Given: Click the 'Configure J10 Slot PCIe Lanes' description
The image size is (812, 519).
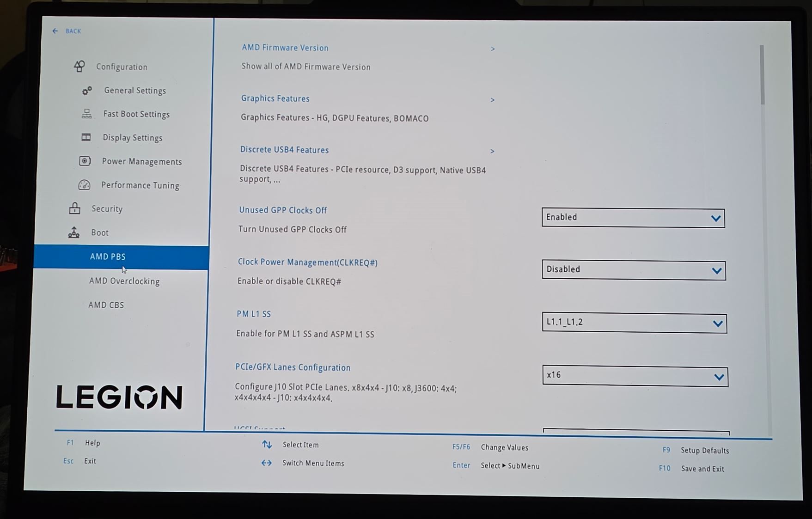Looking at the screenshot, I should click(x=345, y=392).
